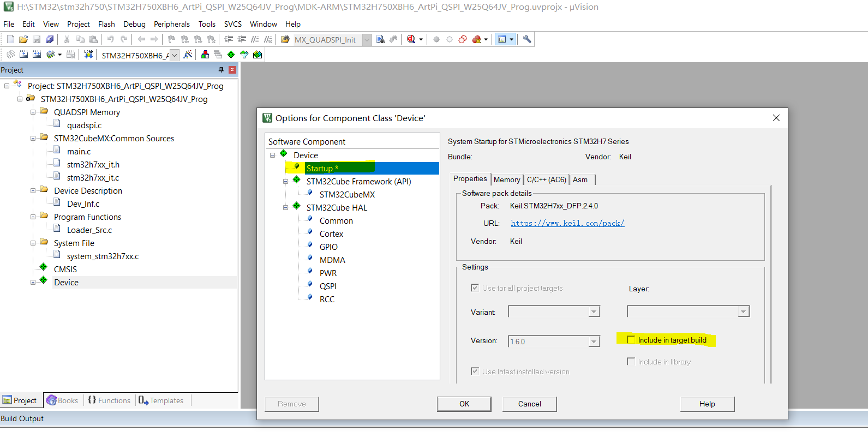Screen dimensions: 868x437
Task: Click the Insert Breakpoint red circle icon
Action: tap(436, 39)
